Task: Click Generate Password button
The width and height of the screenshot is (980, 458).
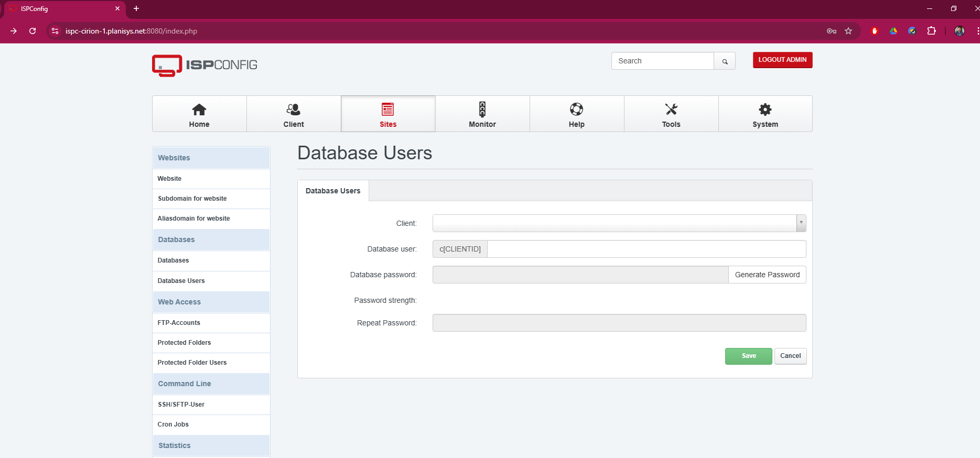Action: [x=767, y=275]
